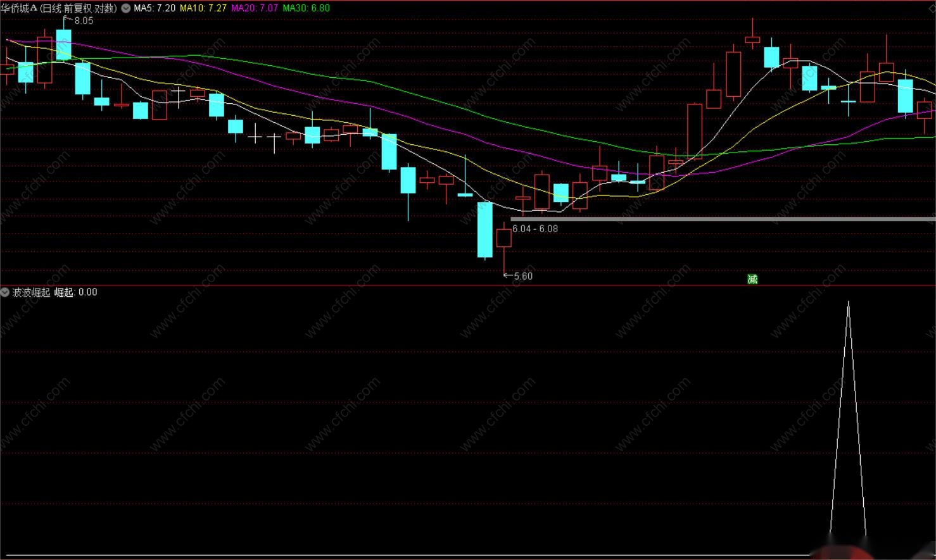936x560 pixels.
Task: Select the MA5: 7.20 label
Action: coord(155,8)
